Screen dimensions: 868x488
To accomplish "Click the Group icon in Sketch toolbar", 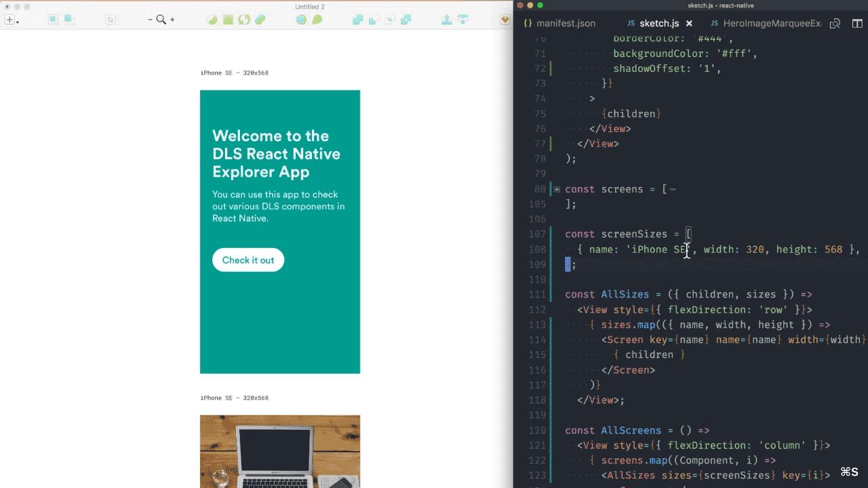I will [x=53, y=20].
